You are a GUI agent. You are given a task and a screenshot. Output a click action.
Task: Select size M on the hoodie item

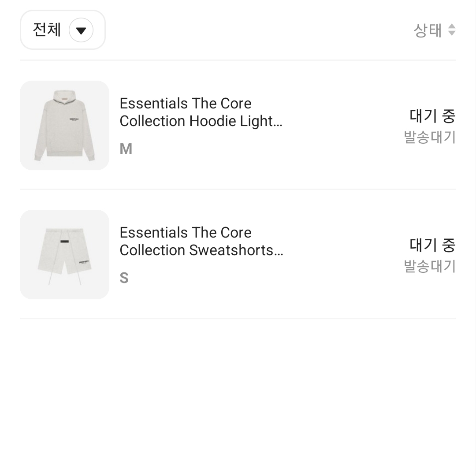[126, 148]
